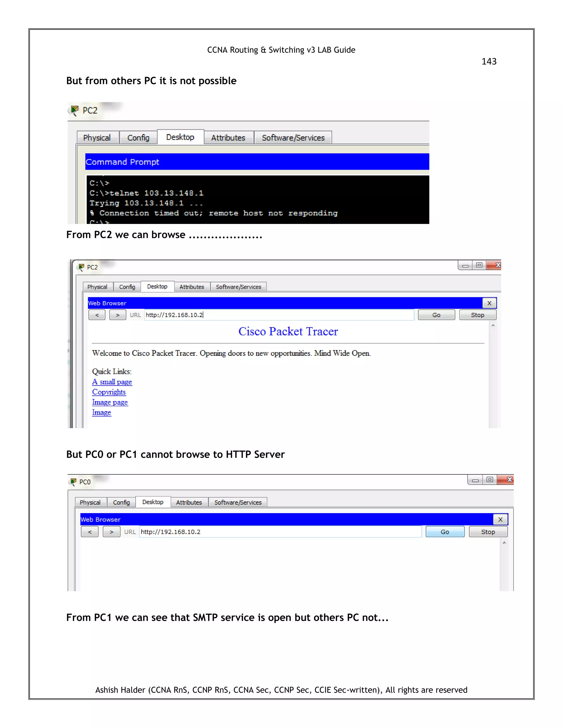Go back in the PC0 web browser
Viewport: 563px width, 728px height.
click(90, 532)
